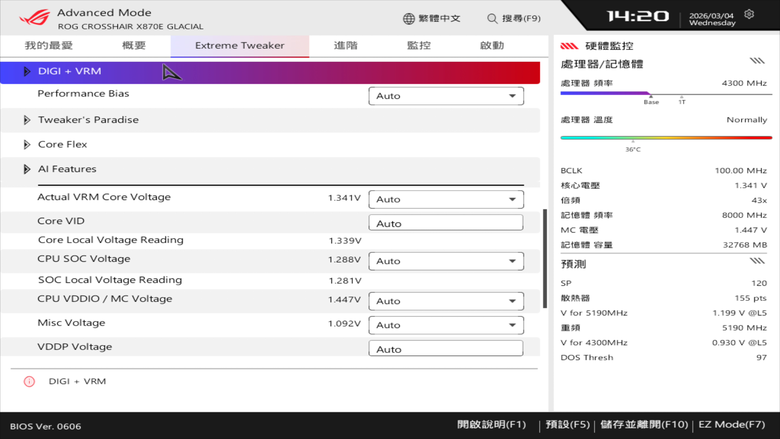Click the BIOS Ver. 0606 text
This screenshot has width=780, height=439.
pos(45,427)
